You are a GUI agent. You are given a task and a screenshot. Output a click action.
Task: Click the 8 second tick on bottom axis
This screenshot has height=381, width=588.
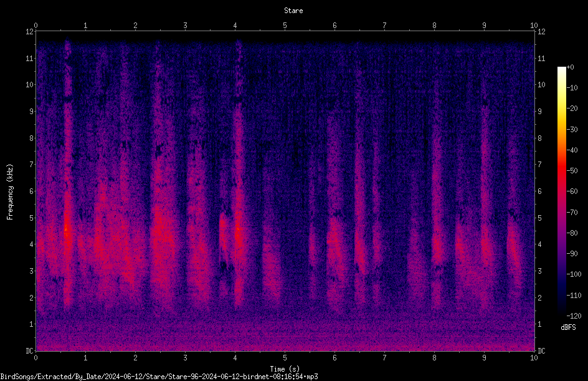[x=434, y=358]
